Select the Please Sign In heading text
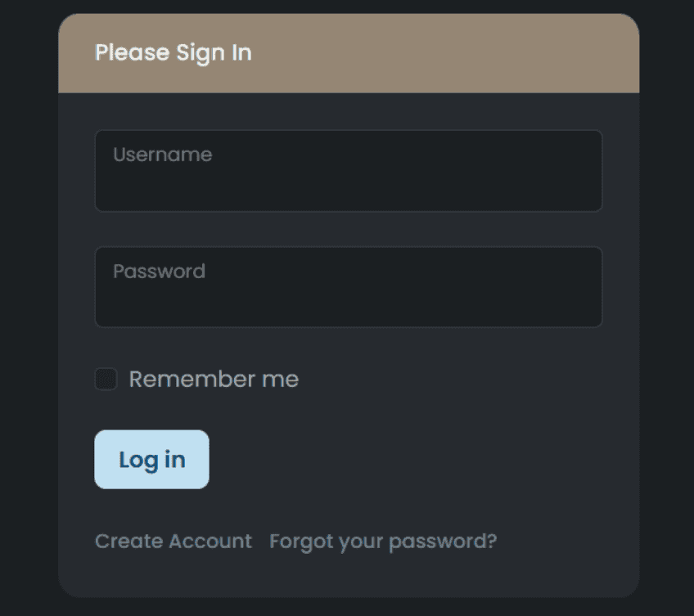Screen dimensions: 694x616 pos(173,53)
